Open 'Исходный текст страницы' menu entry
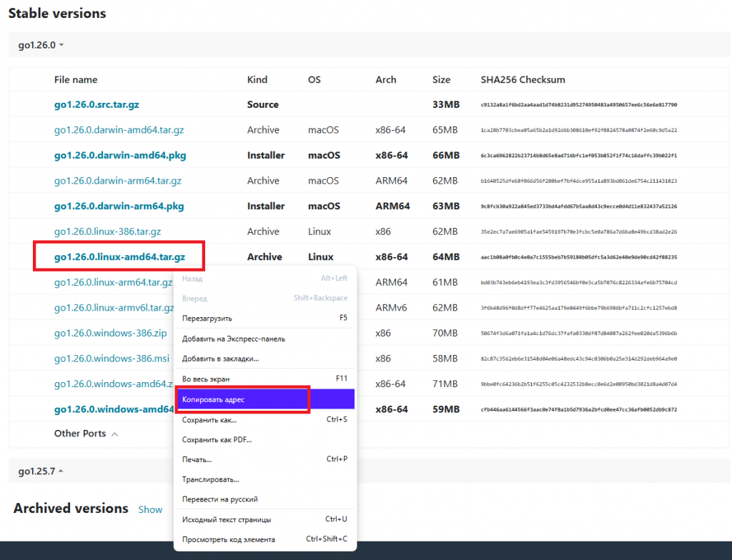This screenshot has height=560, width=732. (226, 519)
